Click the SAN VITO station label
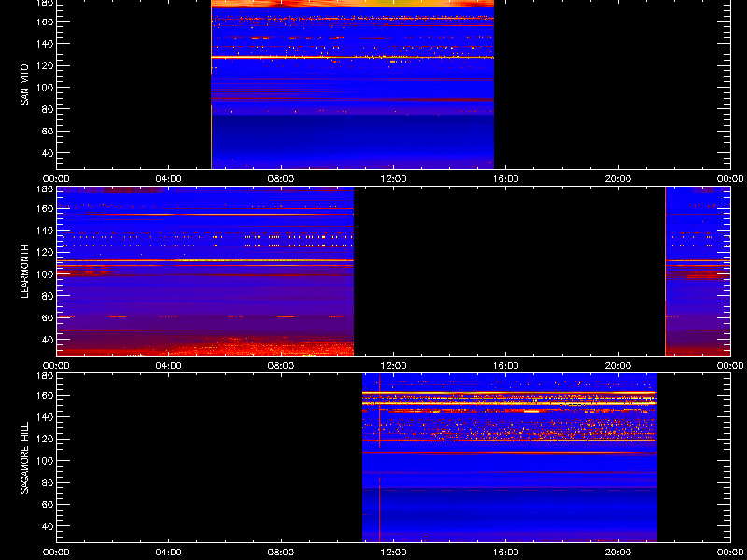This screenshot has width=747, height=560. click(x=24, y=85)
